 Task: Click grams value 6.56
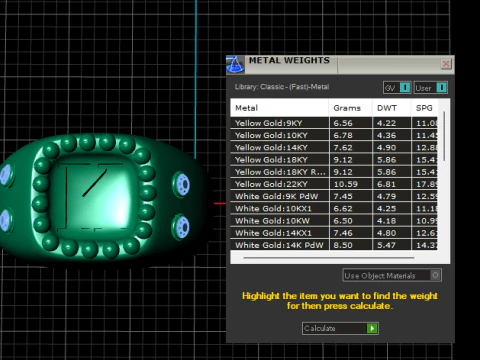tap(343, 123)
